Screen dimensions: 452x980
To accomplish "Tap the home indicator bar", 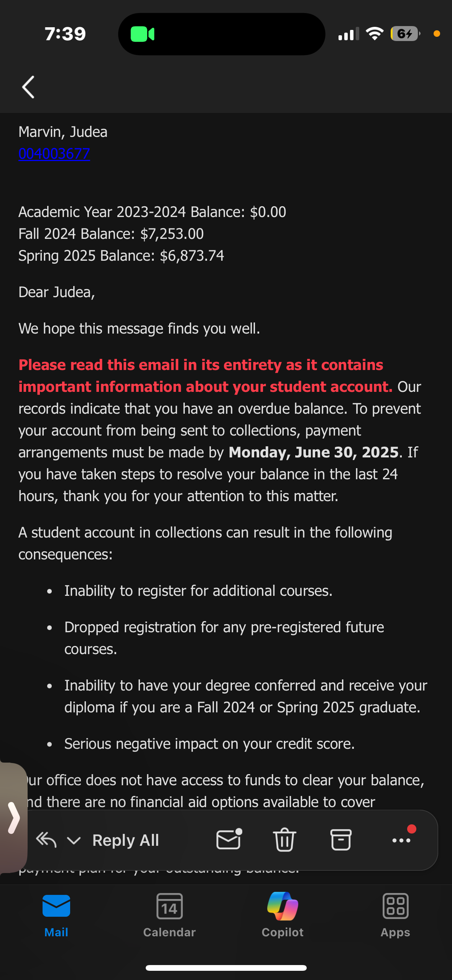I will [x=226, y=968].
